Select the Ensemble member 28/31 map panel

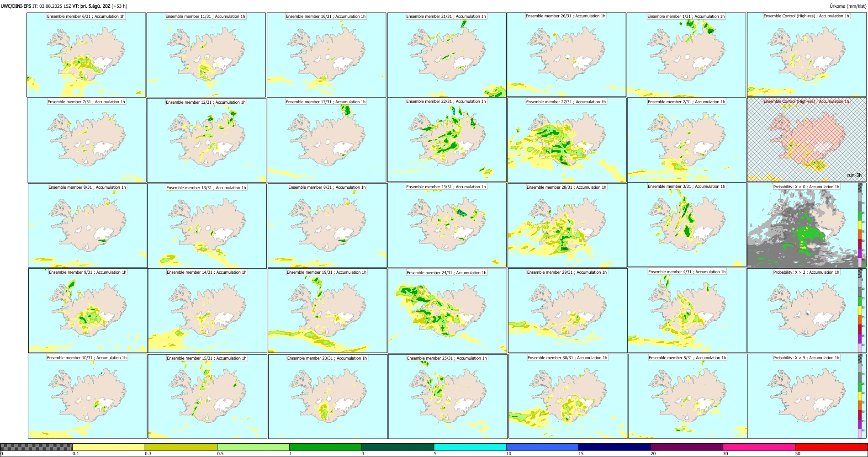567,225
